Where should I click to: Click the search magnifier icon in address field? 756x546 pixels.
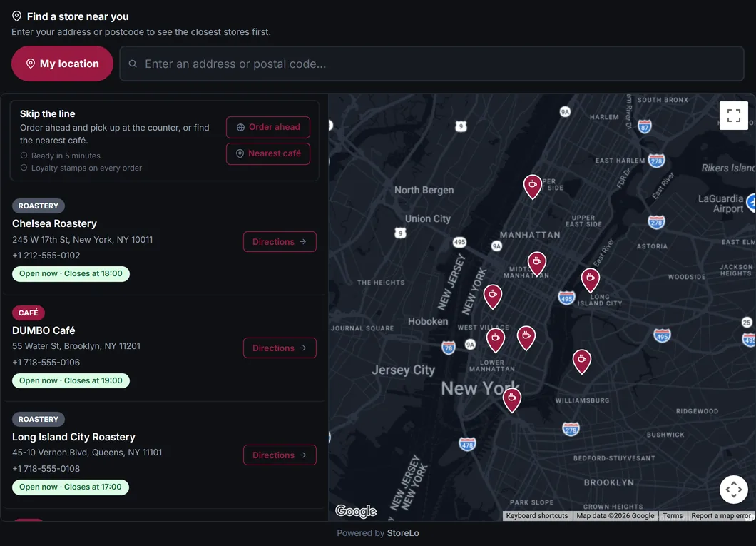[x=133, y=64]
